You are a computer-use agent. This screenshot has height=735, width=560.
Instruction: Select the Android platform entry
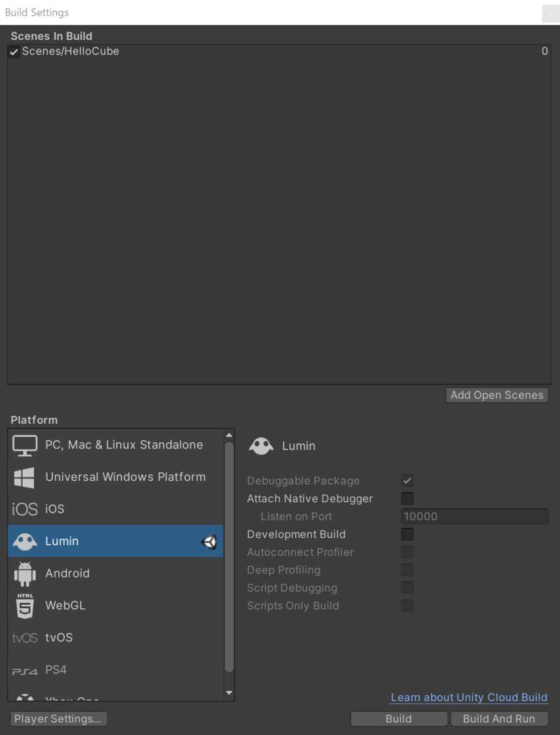pyautogui.click(x=116, y=573)
